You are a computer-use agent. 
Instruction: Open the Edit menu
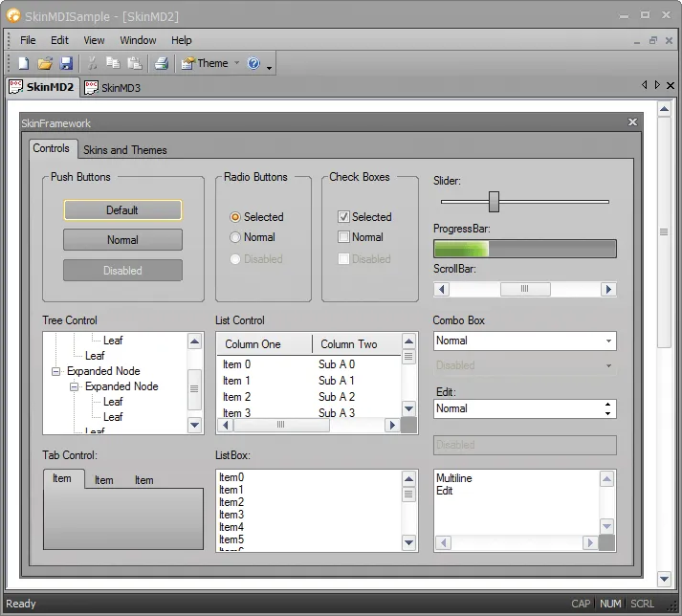pyautogui.click(x=59, y=40)
